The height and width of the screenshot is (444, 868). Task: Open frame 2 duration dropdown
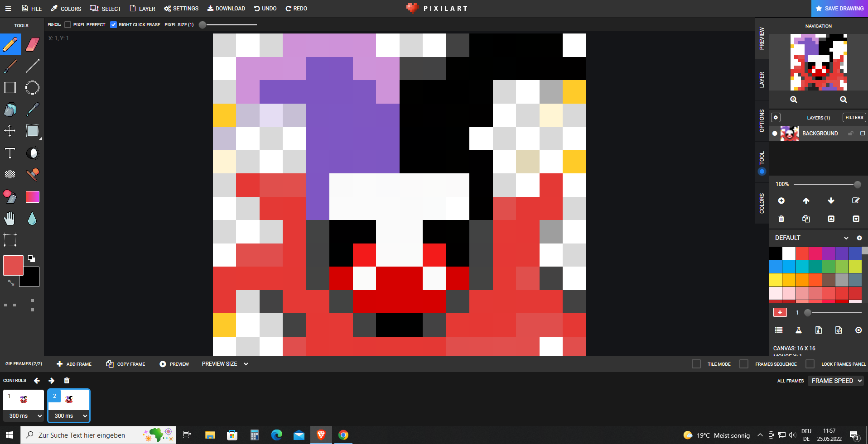coord(69,416)
